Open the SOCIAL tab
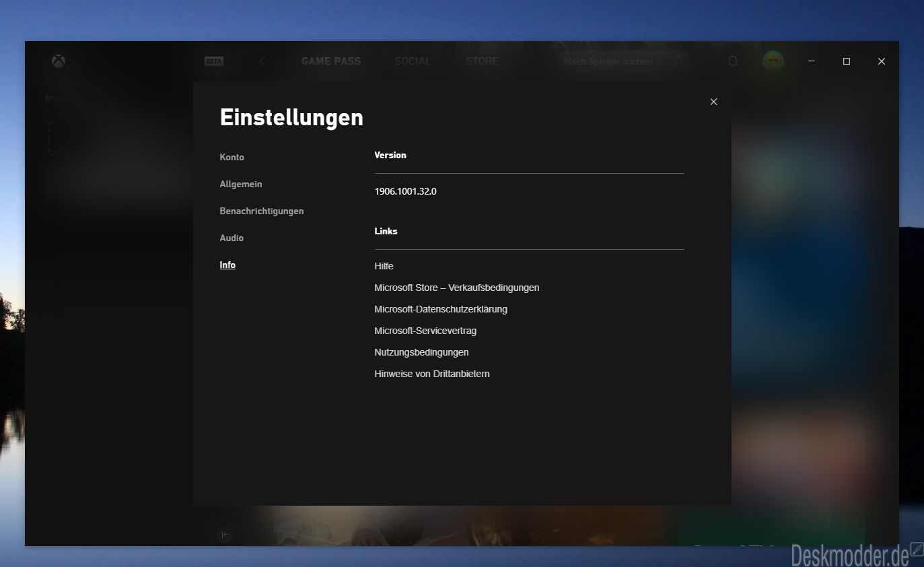924x567 pixels. click(413, 61)
